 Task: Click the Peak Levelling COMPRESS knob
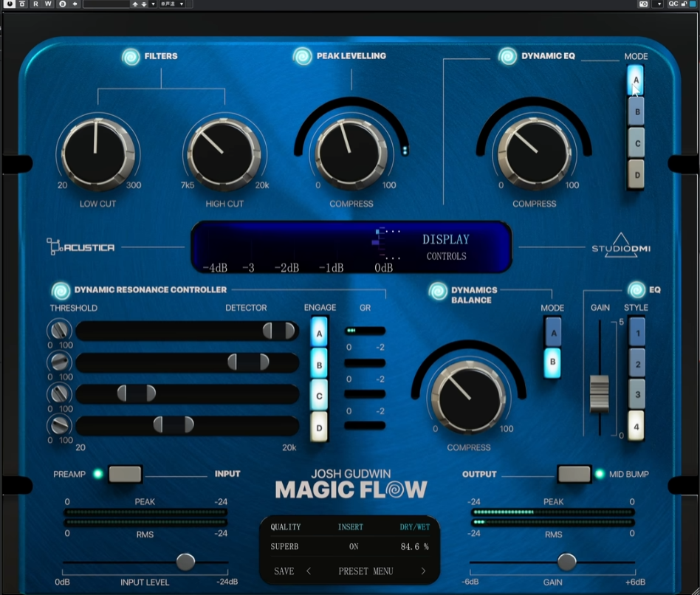tap(351, 154)
